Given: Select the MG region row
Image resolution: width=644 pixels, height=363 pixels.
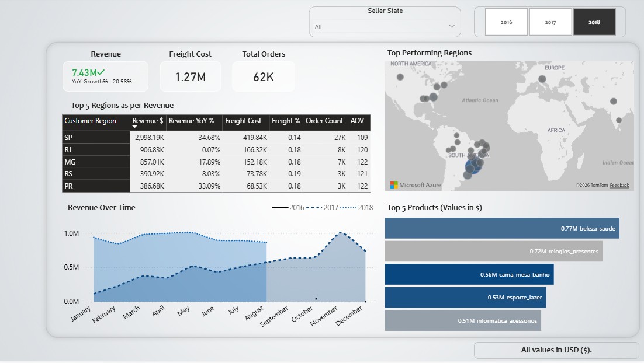Looking at the screenshot, I should point(216,162).
